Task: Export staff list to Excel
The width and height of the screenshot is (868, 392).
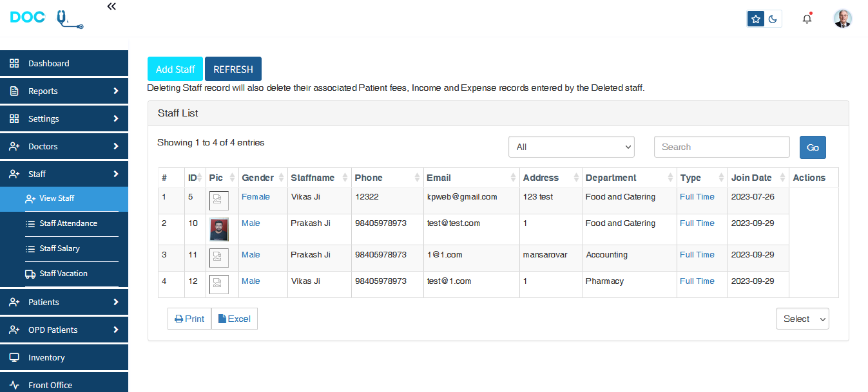Action: (235, 319)
